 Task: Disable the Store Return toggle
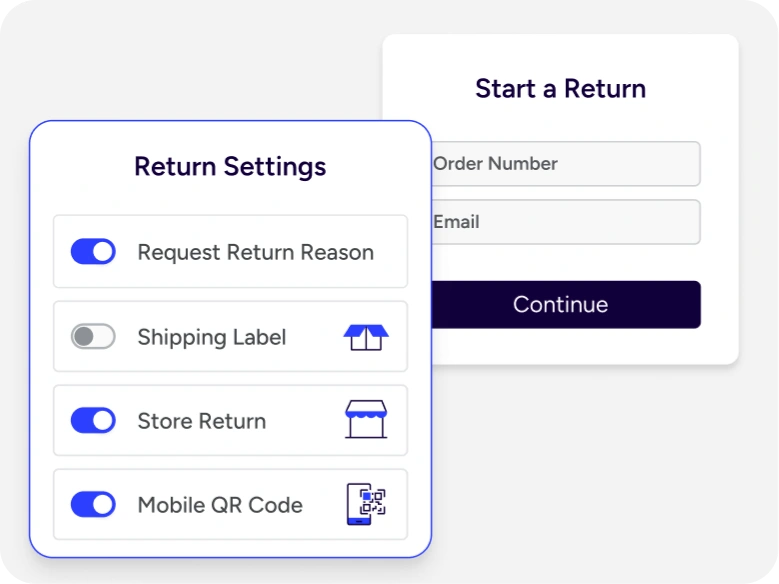coord(93,421)
